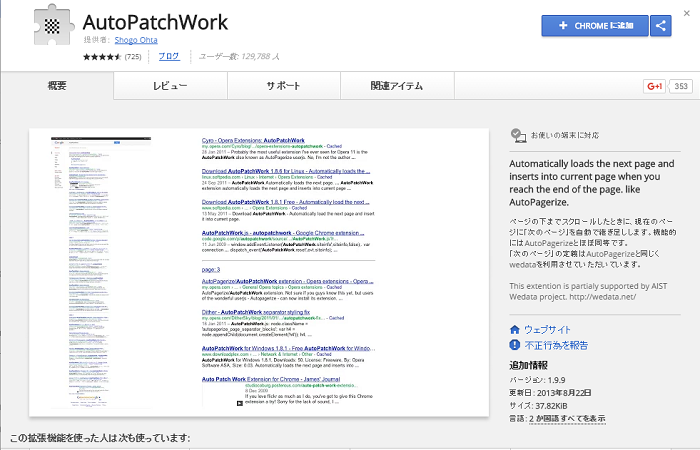Click the AutoPatchWork puzzle piece extension icon

tap(54, 25)
